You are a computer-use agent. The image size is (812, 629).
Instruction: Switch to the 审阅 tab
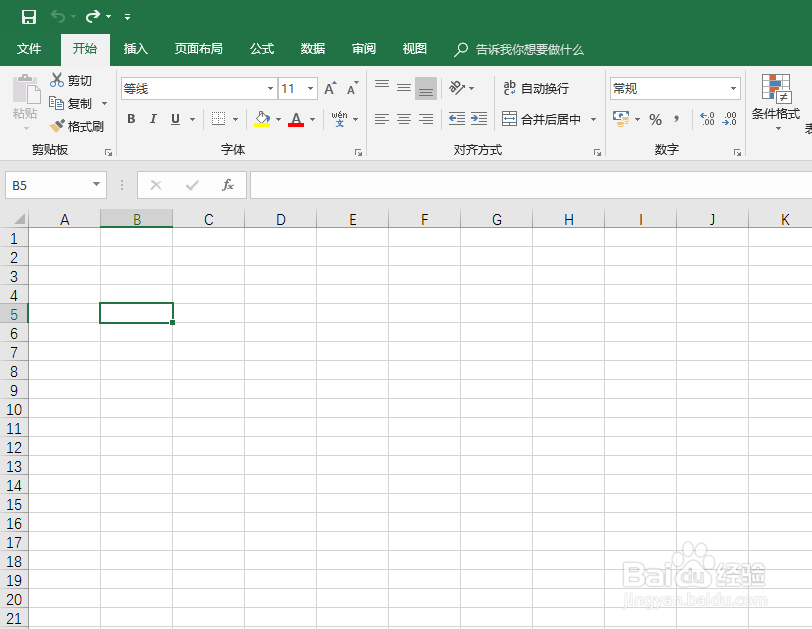[364, 49]
